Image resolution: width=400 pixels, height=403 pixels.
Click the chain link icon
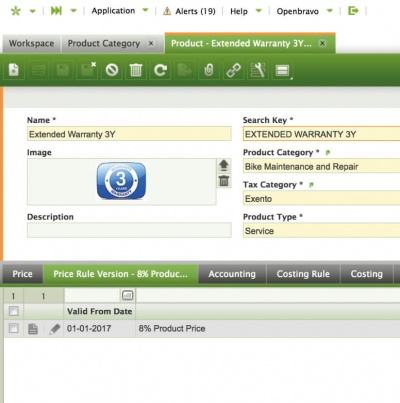[x=233, y=70]
